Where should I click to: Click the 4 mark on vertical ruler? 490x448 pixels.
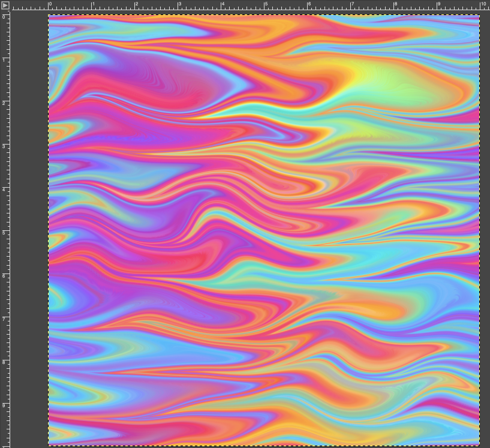coord(5,188)
